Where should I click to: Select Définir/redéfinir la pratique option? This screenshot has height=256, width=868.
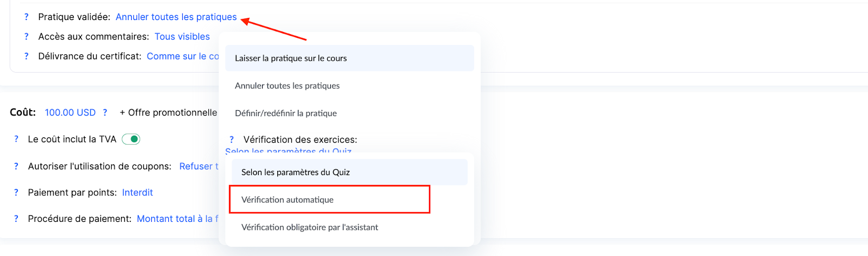click(286, 113)
